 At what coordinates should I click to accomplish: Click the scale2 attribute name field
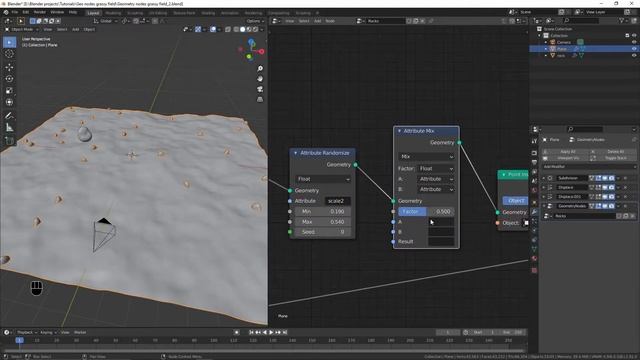337,201
